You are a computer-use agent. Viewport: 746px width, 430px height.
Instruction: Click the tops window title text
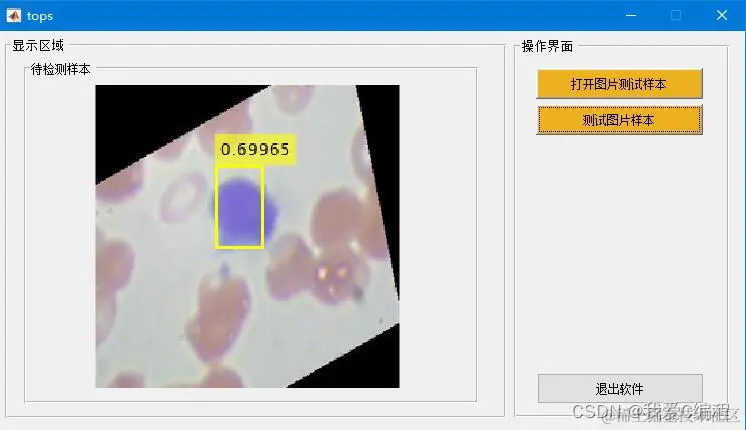pyautogui.click(x=40, y=16)
